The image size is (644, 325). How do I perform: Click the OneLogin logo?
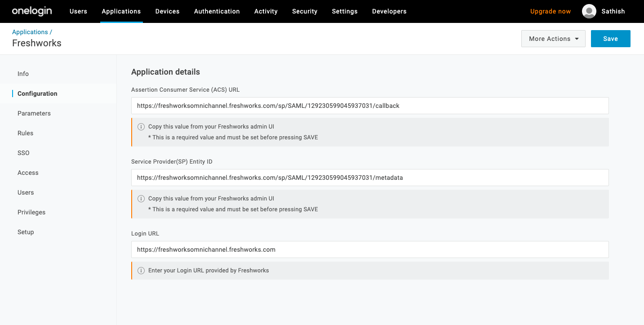(32, 11)
